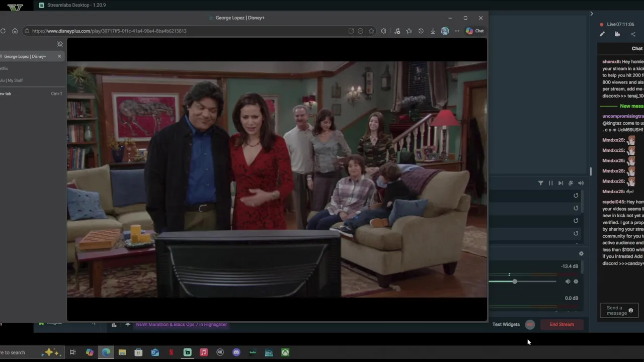The height and width of the screenshot is (362, 644).
Task: Go to browser home page
Action: [15, 31]
